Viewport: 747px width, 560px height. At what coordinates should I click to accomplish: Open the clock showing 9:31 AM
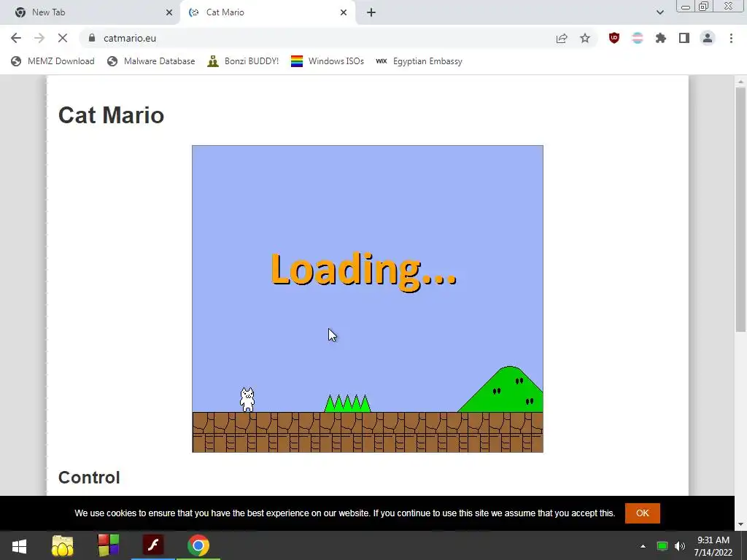[713, 546]
